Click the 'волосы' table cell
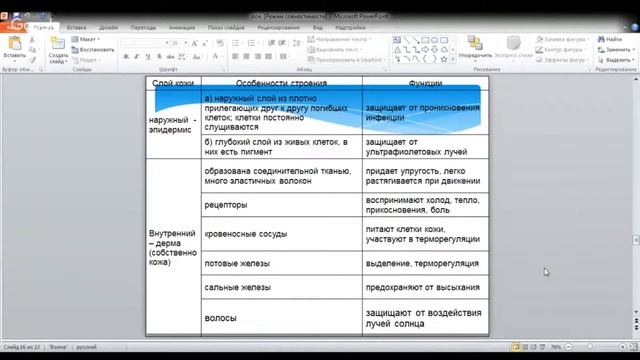 (282, 318)
